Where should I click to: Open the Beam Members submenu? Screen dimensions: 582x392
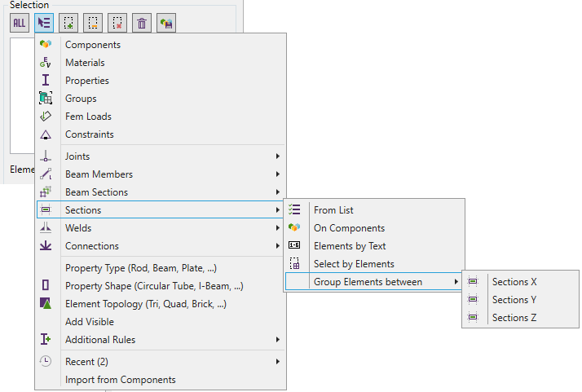[x=99, y=174]
